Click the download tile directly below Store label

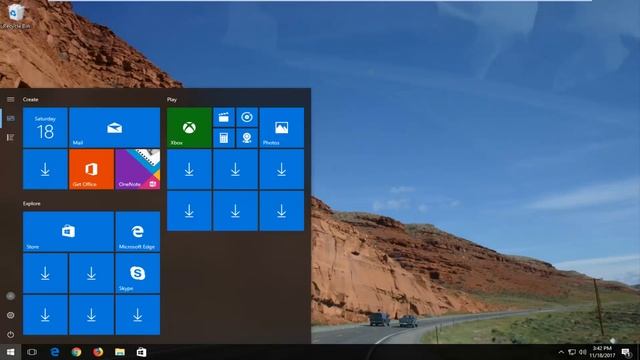pos(45,273)
